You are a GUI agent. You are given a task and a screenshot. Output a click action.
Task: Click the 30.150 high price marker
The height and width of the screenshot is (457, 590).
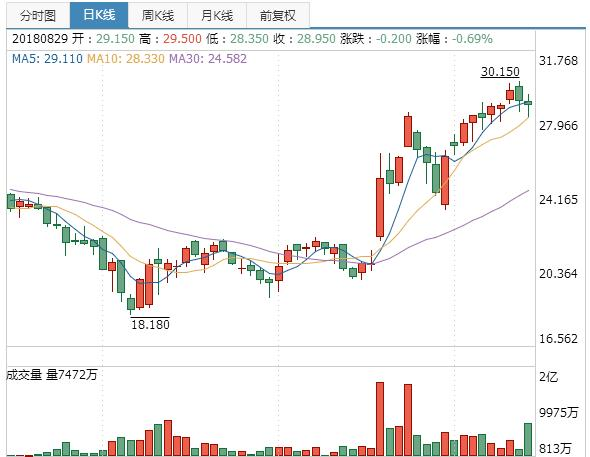pyautogui.click(x=500, y=71)
